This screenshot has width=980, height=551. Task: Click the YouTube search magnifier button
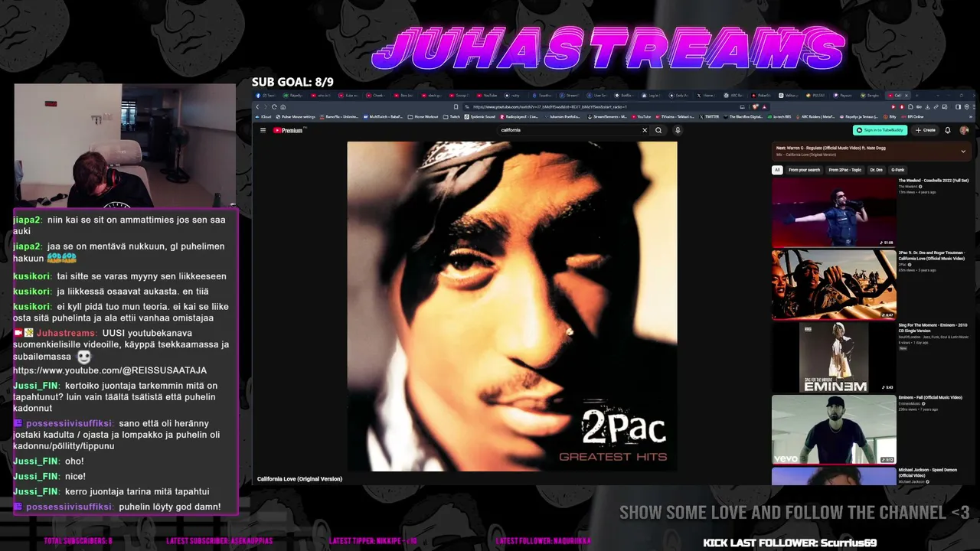pyautogui.click(x=658, y=130)
